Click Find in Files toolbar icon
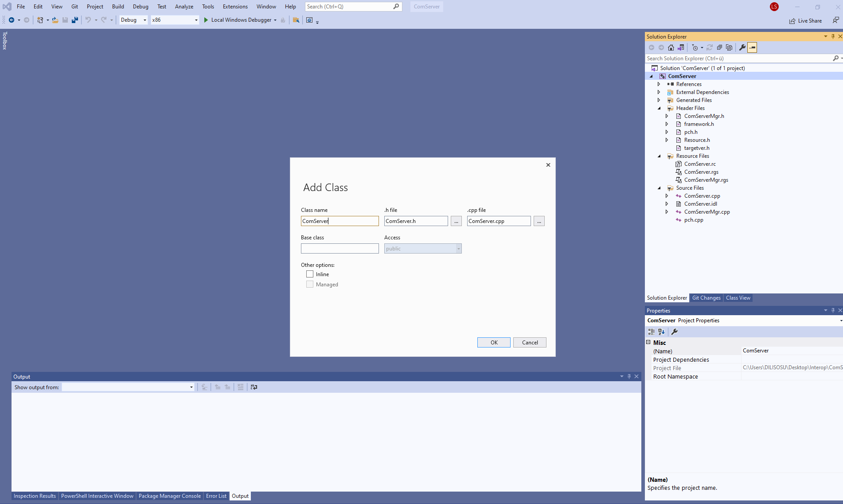The image size is (843, 504). point(296,20)
